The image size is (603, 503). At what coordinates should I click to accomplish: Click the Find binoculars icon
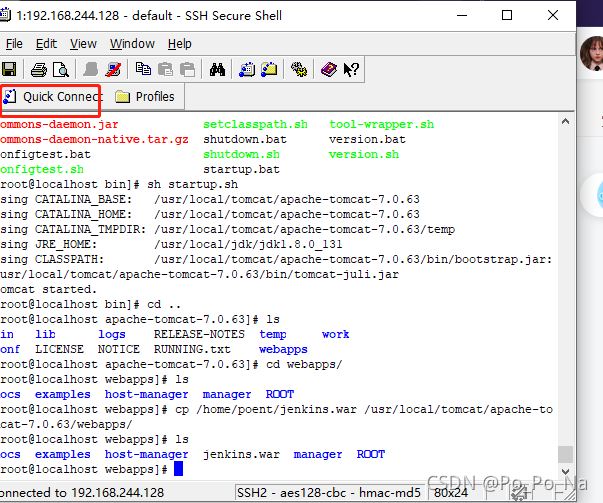click(217, 70)
